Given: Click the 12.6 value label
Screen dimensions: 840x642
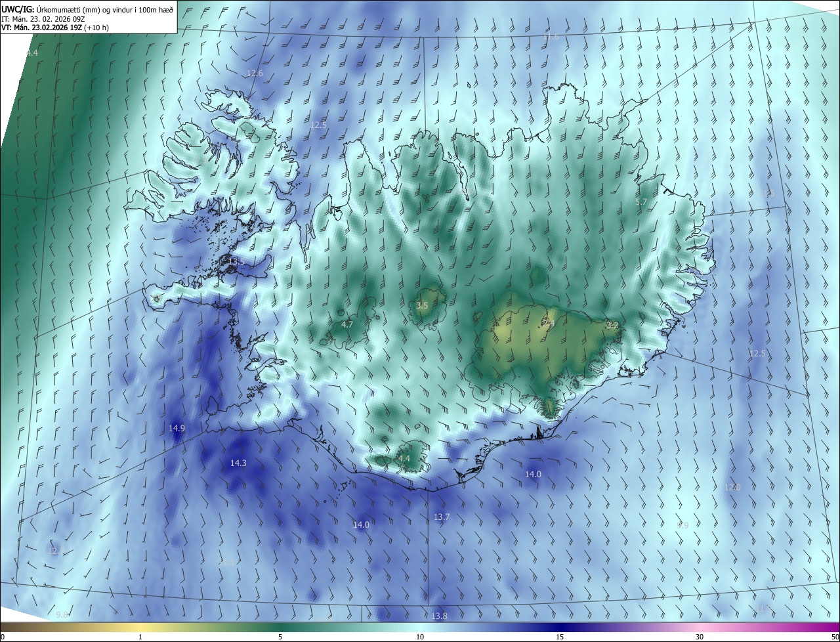Looking at the screenshot, I should click(x=255, y=74).
